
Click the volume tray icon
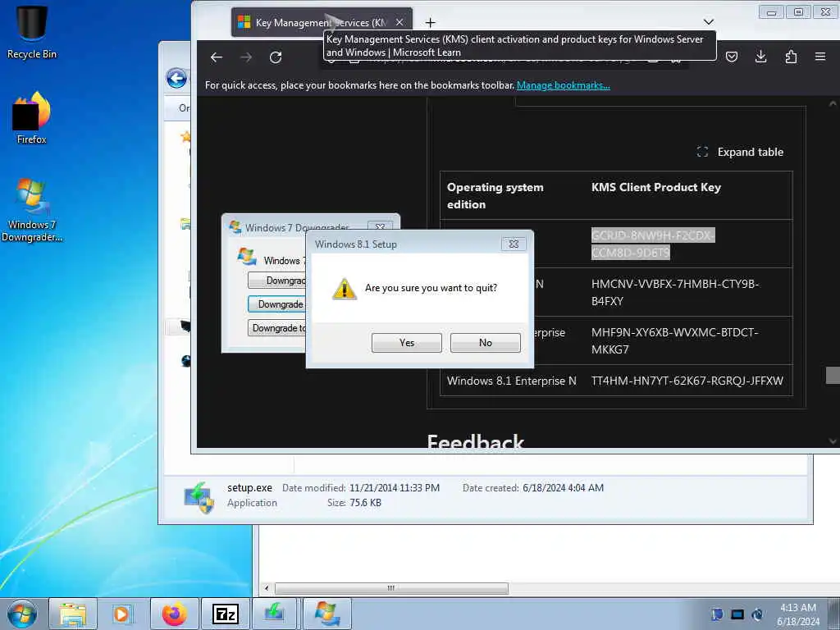coord(757,614)
